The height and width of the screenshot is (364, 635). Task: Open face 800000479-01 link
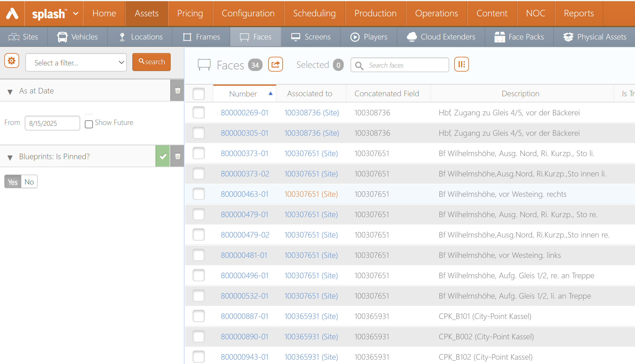pos(245,214)
